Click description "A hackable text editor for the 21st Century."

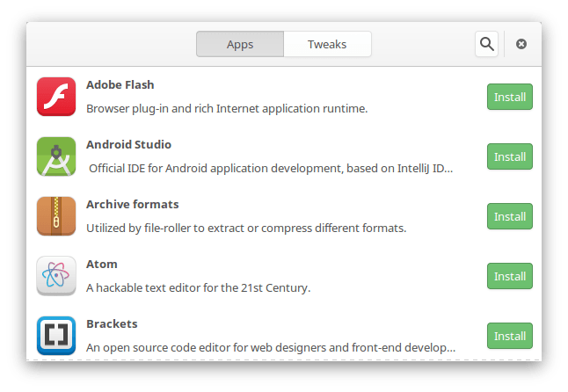[x=199, y=287]
